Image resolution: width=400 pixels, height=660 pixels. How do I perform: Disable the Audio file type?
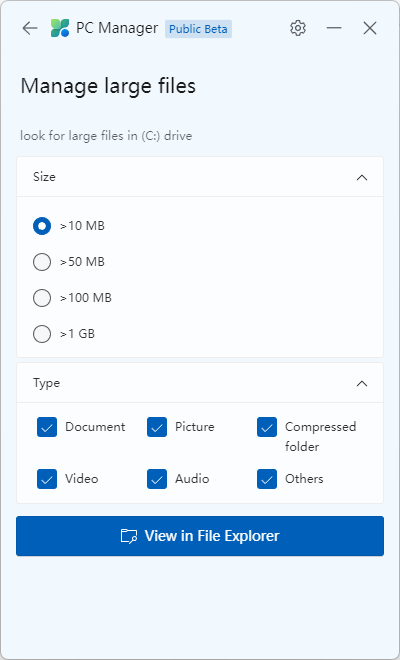tap(157, 479)
